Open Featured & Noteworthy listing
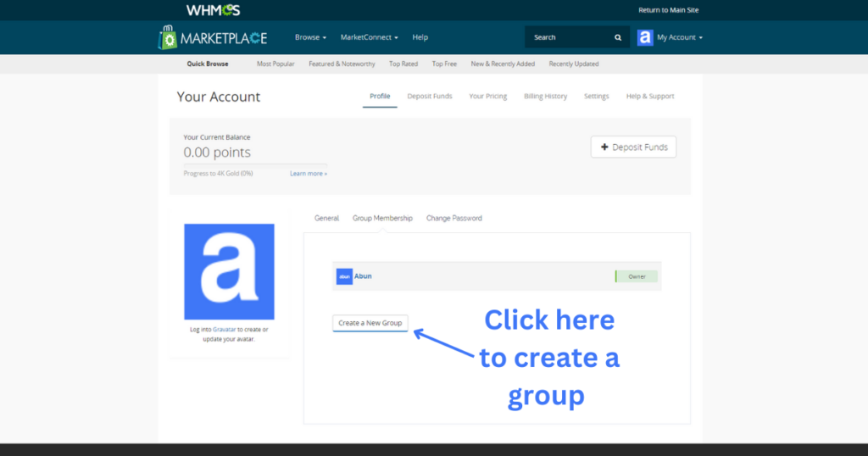This screenshot has height=456, width=868. (x=342, y=64)
